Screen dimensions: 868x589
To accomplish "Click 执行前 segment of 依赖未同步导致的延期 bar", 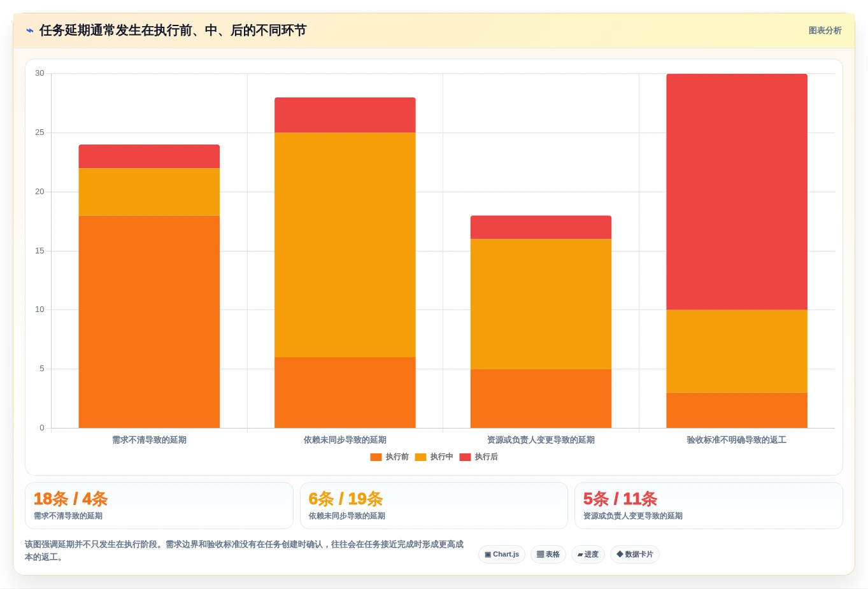I will (345, 392).
